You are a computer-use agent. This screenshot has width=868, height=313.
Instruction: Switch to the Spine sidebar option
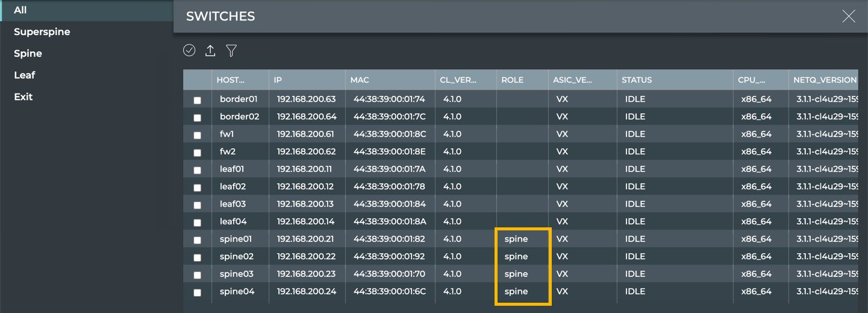click(28, 54)
